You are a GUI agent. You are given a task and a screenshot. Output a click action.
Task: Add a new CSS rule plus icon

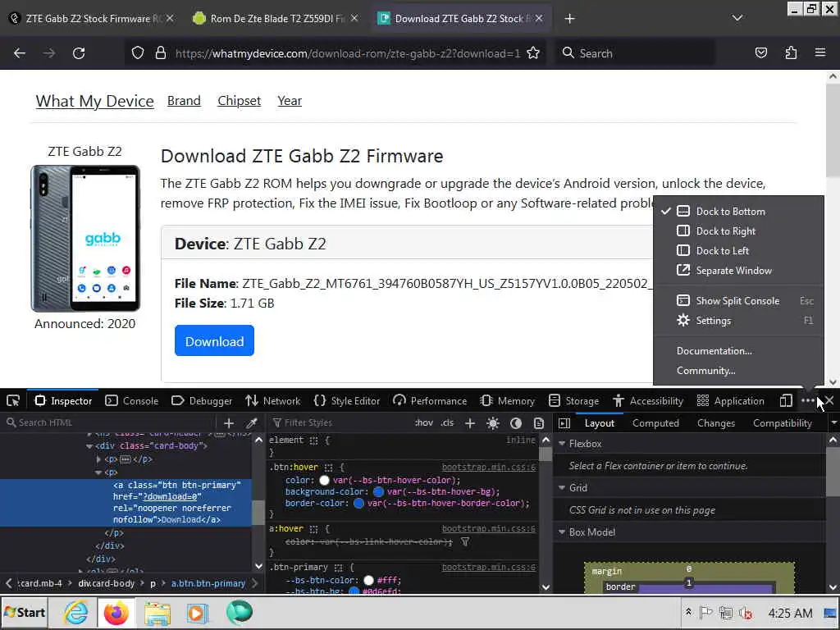[470, 422]
